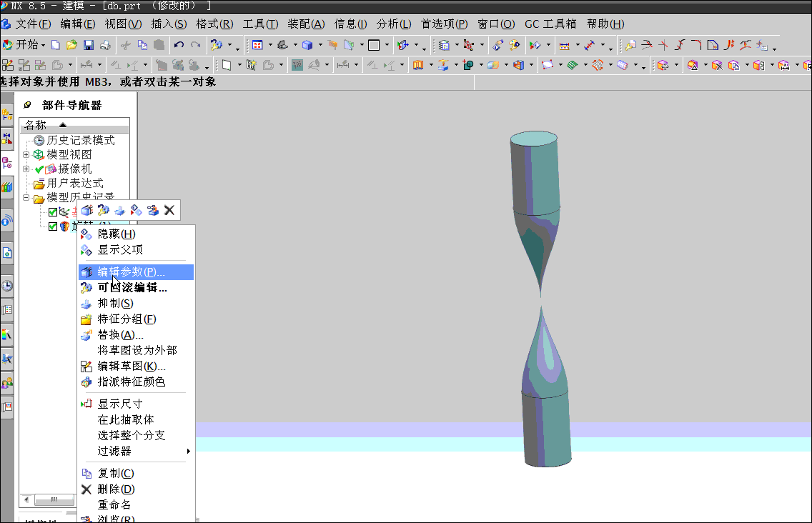Open the rendering style dropdown arrow beside the cube
The height and width of the screenshot is (523, 812).
320,46
